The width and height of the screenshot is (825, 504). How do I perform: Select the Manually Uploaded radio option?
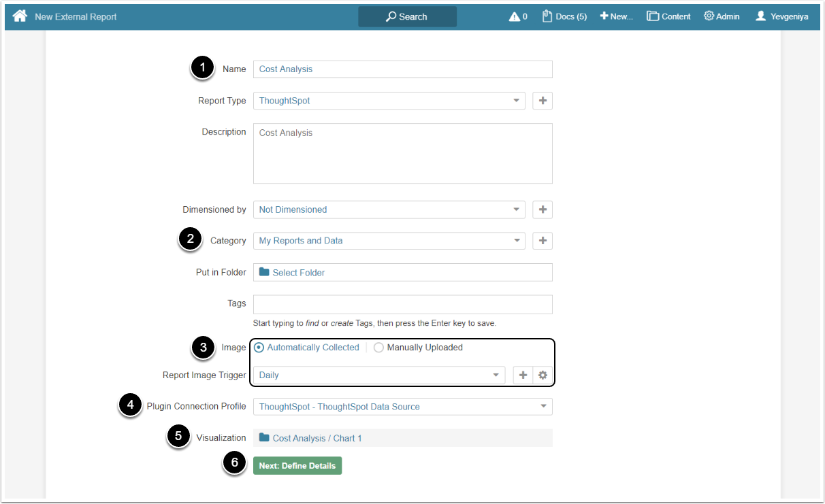click(379, 348)
